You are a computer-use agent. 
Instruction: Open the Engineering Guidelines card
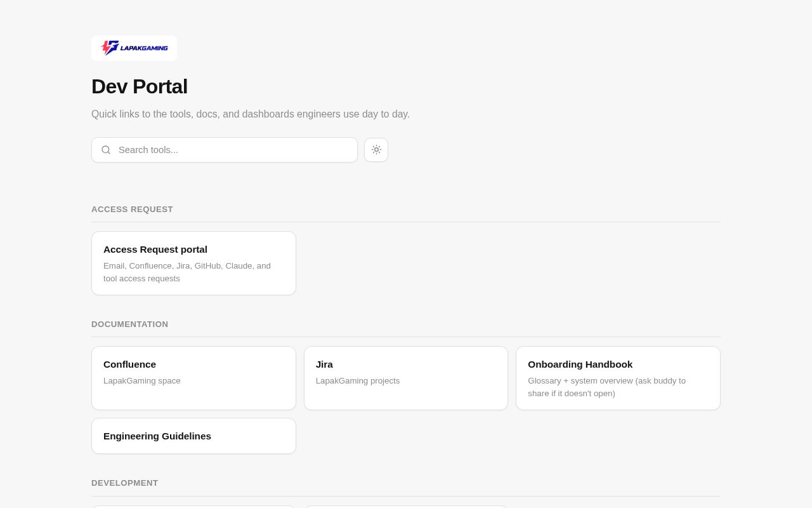click(193, 436)
